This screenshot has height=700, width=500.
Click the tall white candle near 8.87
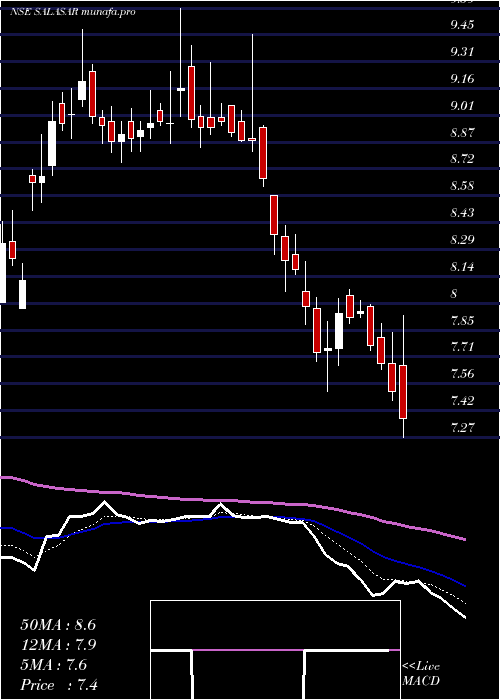52,143
